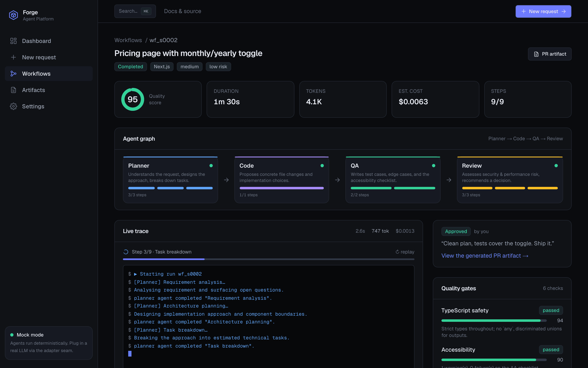Click the Planner → Code → QA → Review label
The width and height of the screenshot is (588, 368).
[525, 138]
